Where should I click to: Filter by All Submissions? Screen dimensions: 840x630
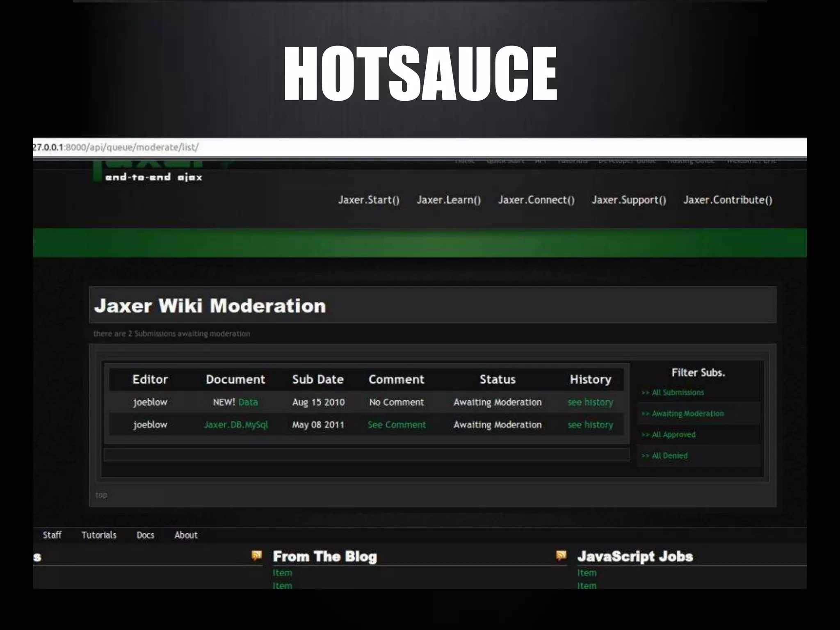coord(677,393)
